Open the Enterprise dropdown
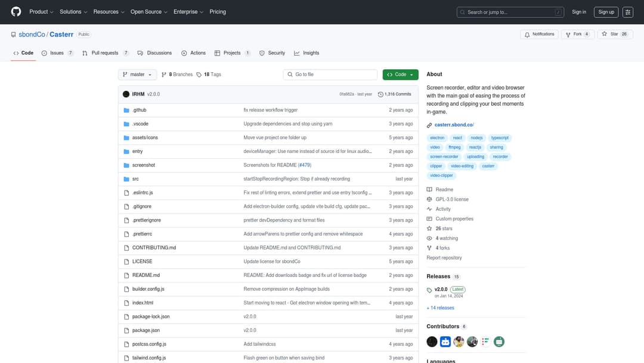The height and width of the screenshot is (363, 644). [188, 12]
